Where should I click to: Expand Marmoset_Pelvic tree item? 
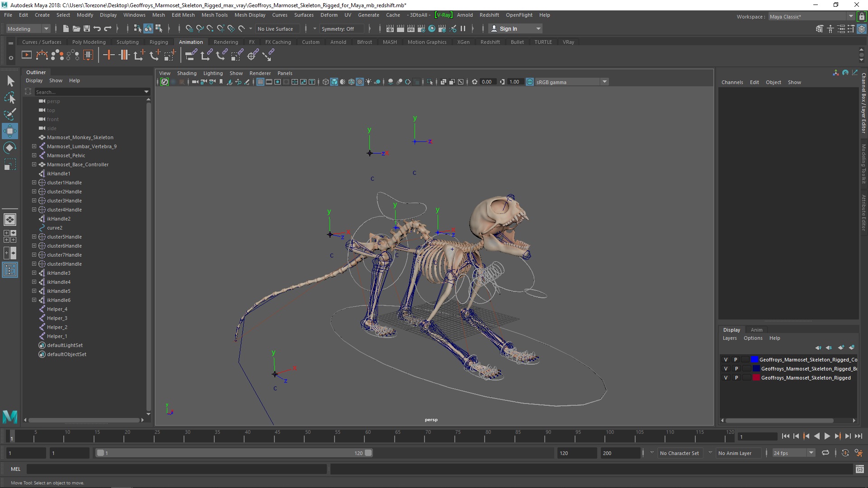34,155
